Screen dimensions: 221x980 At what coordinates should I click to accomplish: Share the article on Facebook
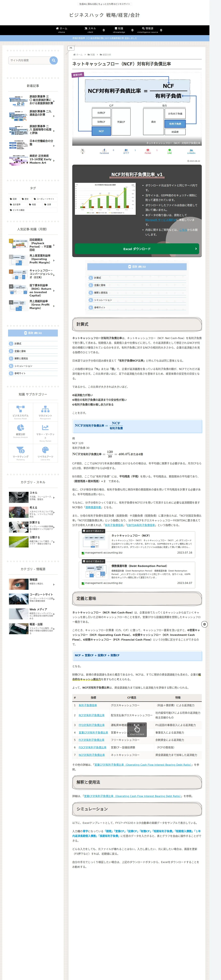[104, 151]
